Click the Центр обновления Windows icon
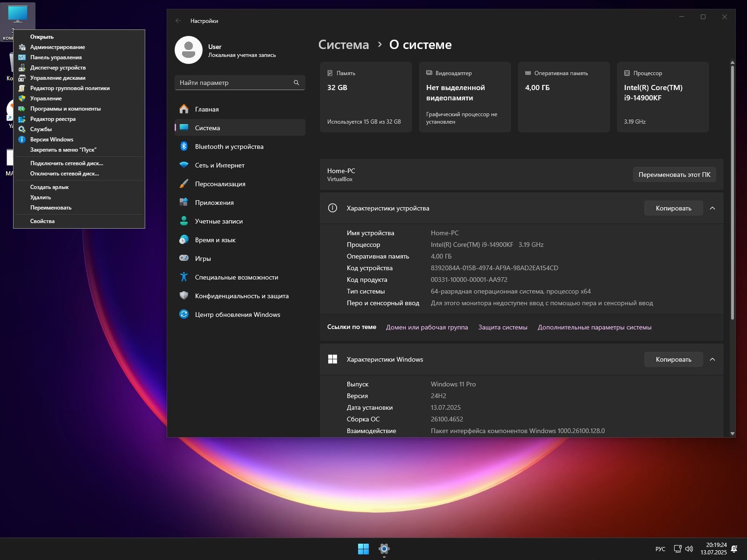The image size is (747, 560). pos(184,315)
